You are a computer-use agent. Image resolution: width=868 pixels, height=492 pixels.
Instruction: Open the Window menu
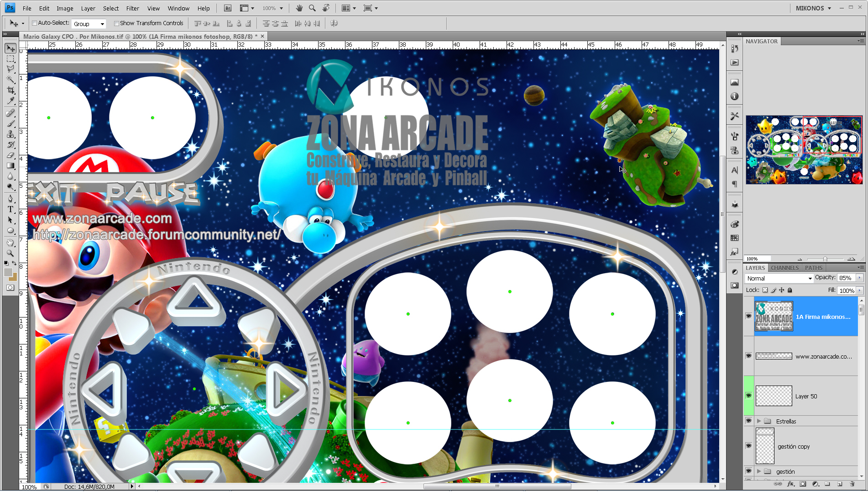coord(178,8)
